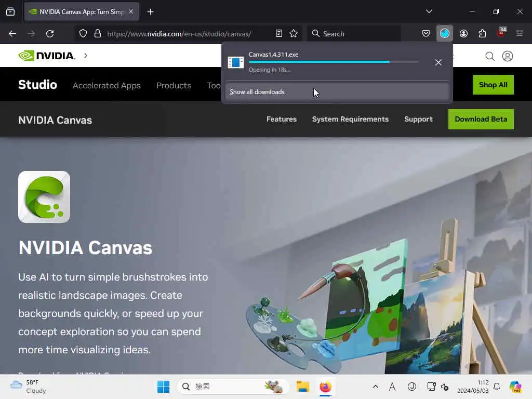532x399 pixels.
Task: Click the Firefox Search box
Action: (x=354, y=34)
